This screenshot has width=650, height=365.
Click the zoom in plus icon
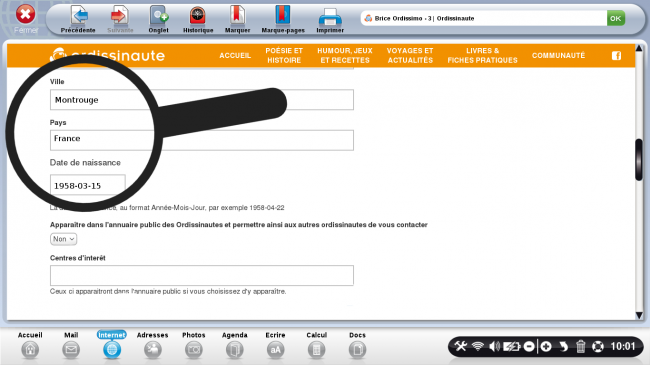[x=546, y=346]
